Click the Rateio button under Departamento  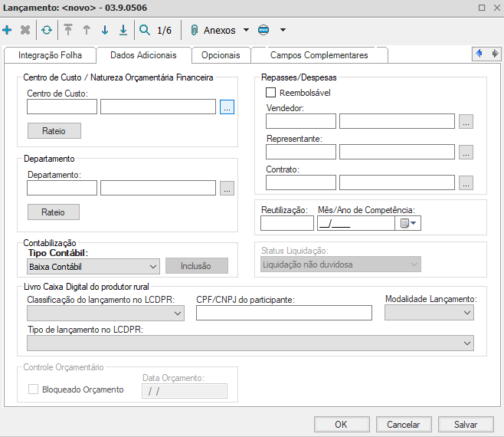click(54, 212)
